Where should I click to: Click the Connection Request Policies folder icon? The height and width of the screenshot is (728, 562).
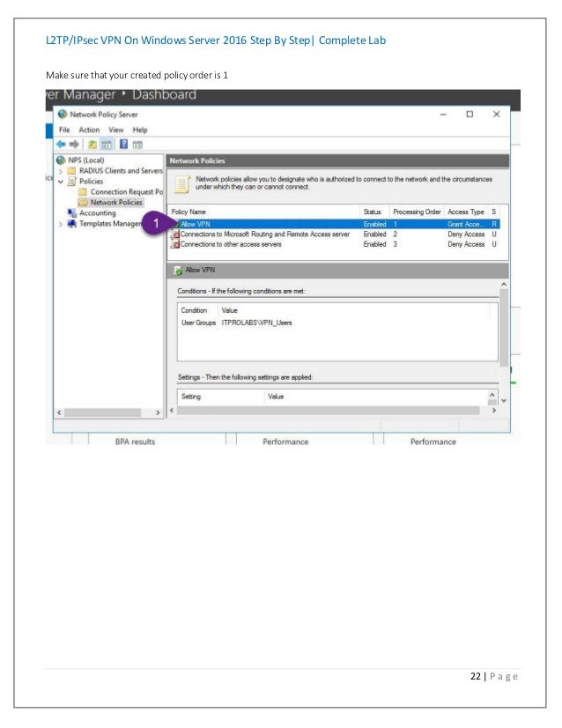(x=83, y=192)
